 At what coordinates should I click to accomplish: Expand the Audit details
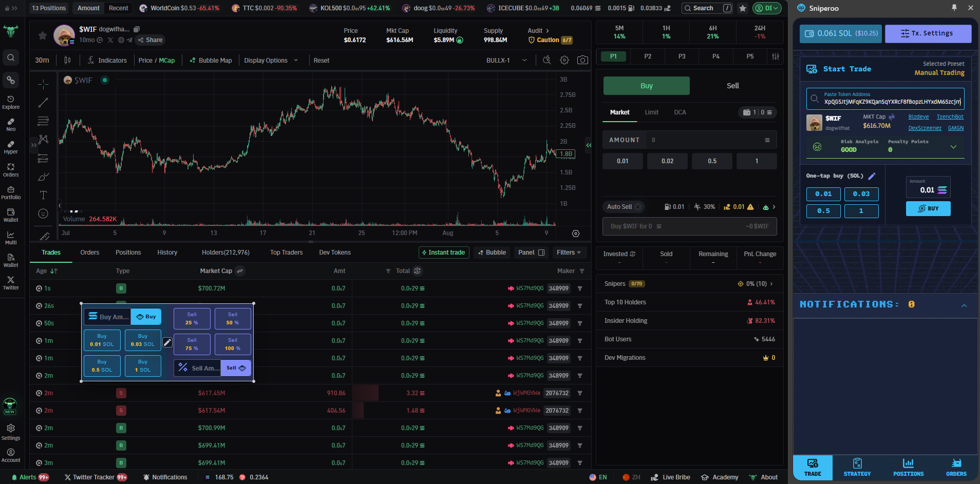(538, 31)
